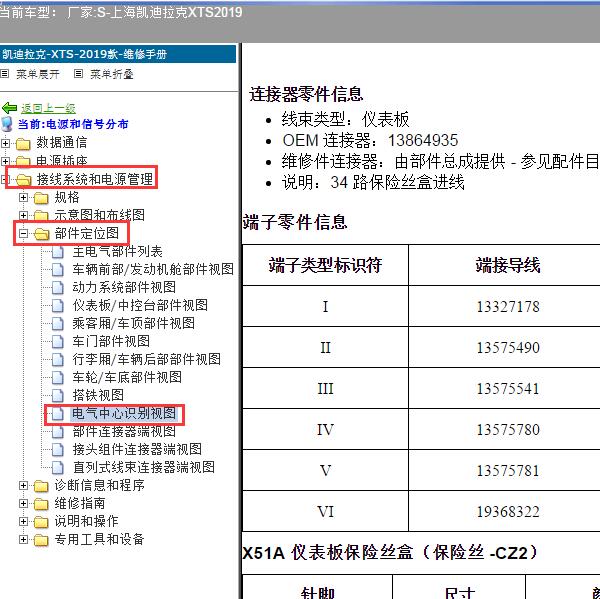600x599 pixels.
Task: Click the 端子类型标识符 column header
Action: click(x=325, y=265)
